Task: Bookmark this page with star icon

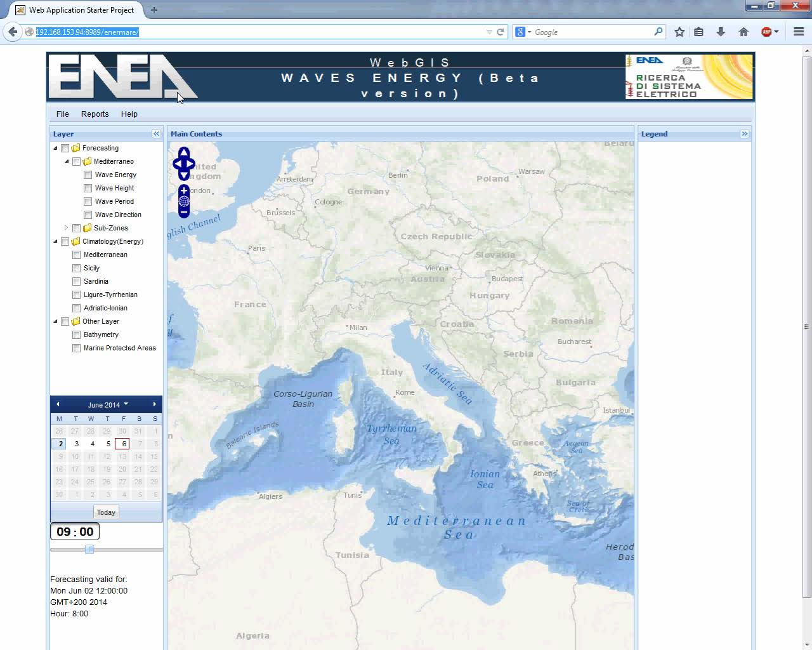Action: click(679, 32)
